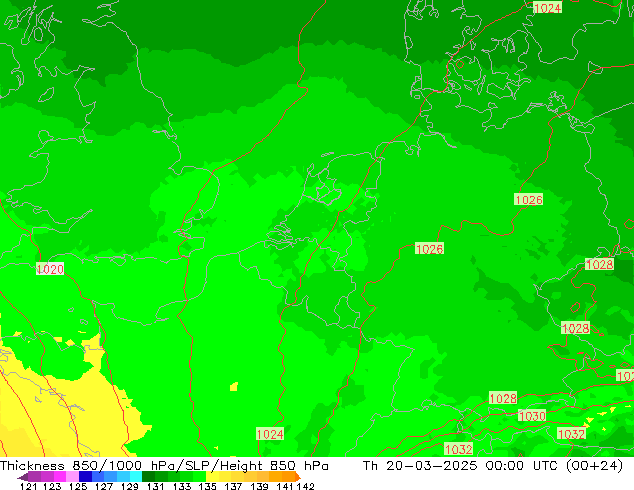Click the legend value 142

[305, 486]
